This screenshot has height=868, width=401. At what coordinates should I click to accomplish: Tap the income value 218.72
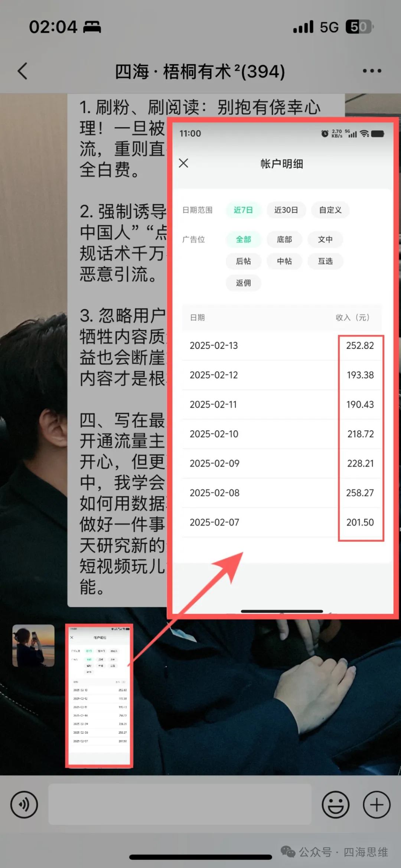click(361, 434)
